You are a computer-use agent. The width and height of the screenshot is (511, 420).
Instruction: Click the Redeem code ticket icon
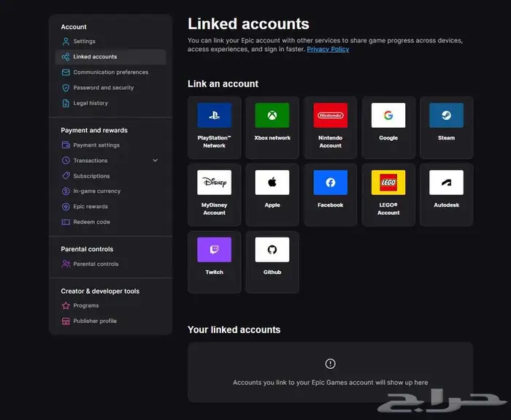pos(66,222)
